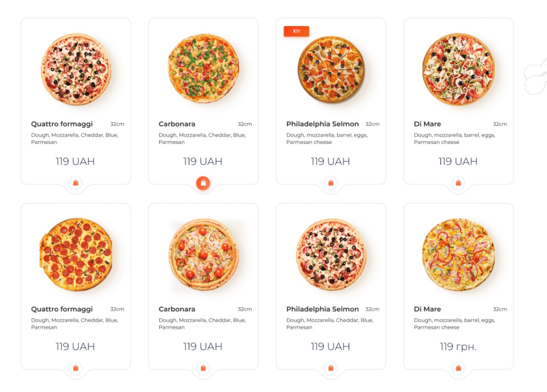Select the pizza image with red bell pepper strips
Image resolution: width=547 pixels, height=392 pixels.
[x=459, y=255]
